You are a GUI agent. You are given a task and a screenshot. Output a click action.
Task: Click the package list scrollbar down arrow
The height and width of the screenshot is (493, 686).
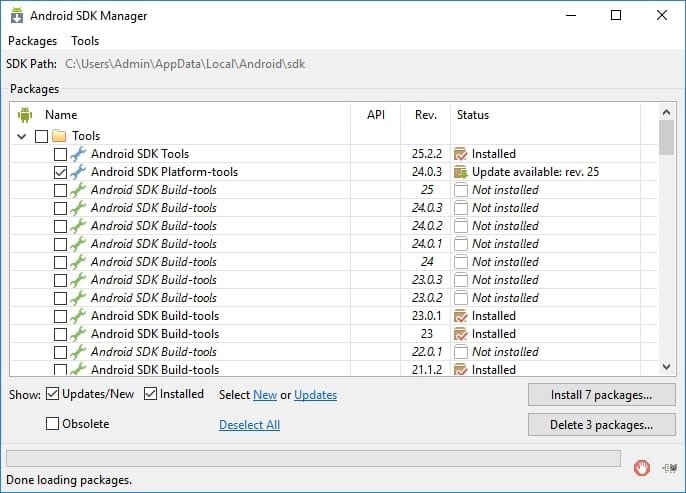click(667, 367)
